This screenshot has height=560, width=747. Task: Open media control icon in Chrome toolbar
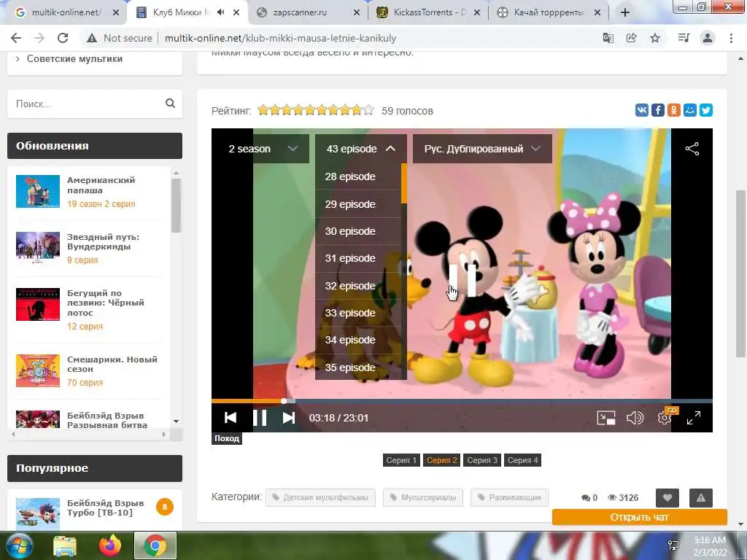point(684,38)
